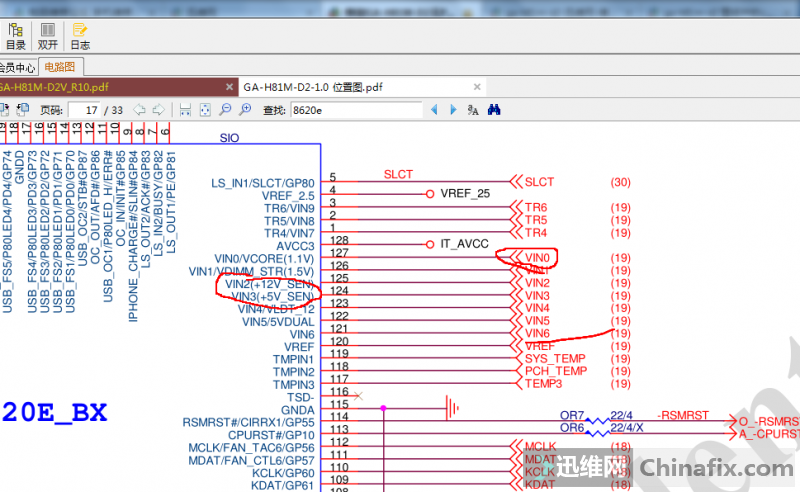This screenshot has width=800, height=492.
Task: Select the 电路图 tab
Action: pyautogui.click(x=60, y=67)
